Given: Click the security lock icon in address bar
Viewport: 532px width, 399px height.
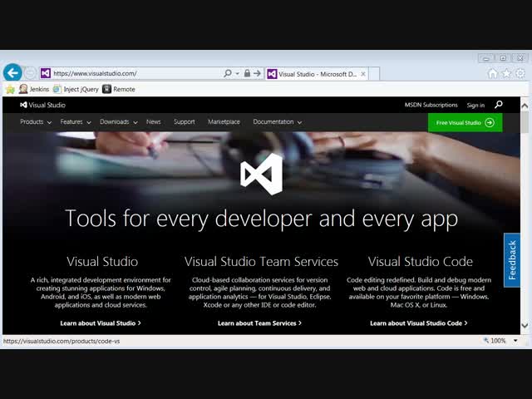Looking at the screenshot, I should click(x=248, y=73).
